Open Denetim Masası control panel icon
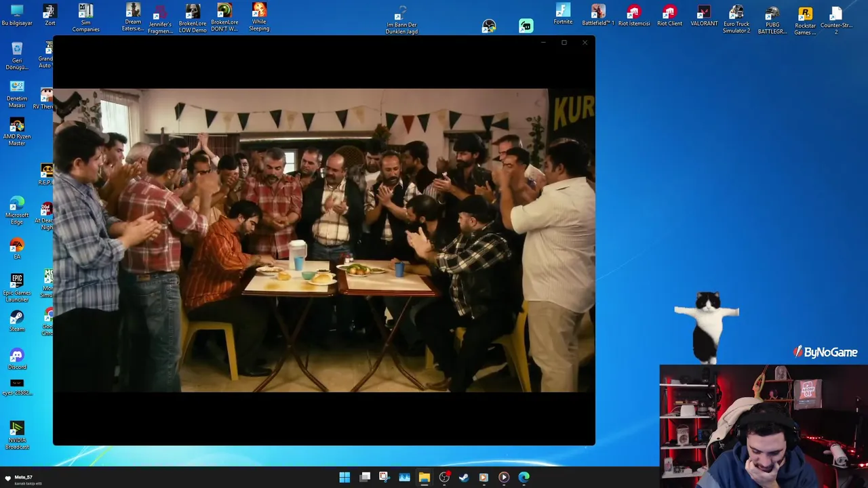Image resolution: width=868 pixels, height=488 pixels. click(17, 94)
